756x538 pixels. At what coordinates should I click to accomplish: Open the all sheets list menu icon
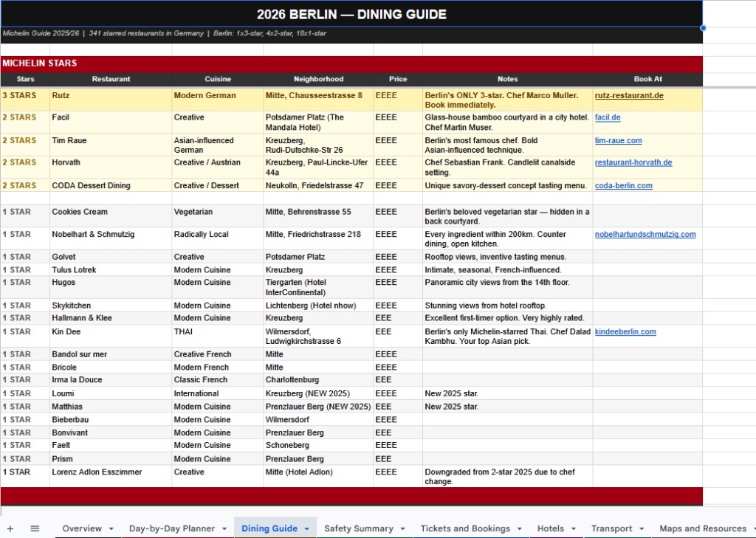pyautogui.click(x=35, y=528)
